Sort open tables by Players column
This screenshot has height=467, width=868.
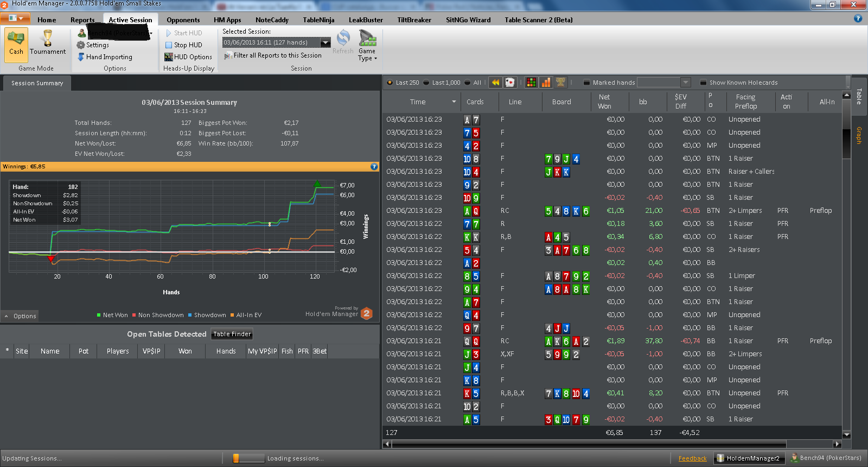pos(118,351)
